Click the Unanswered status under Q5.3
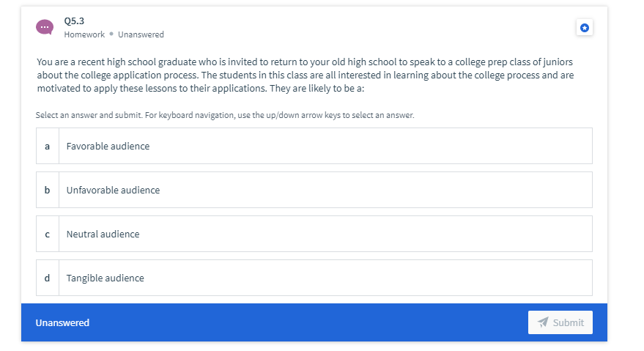This screenshot has width=644, height=351. (141, 34)
